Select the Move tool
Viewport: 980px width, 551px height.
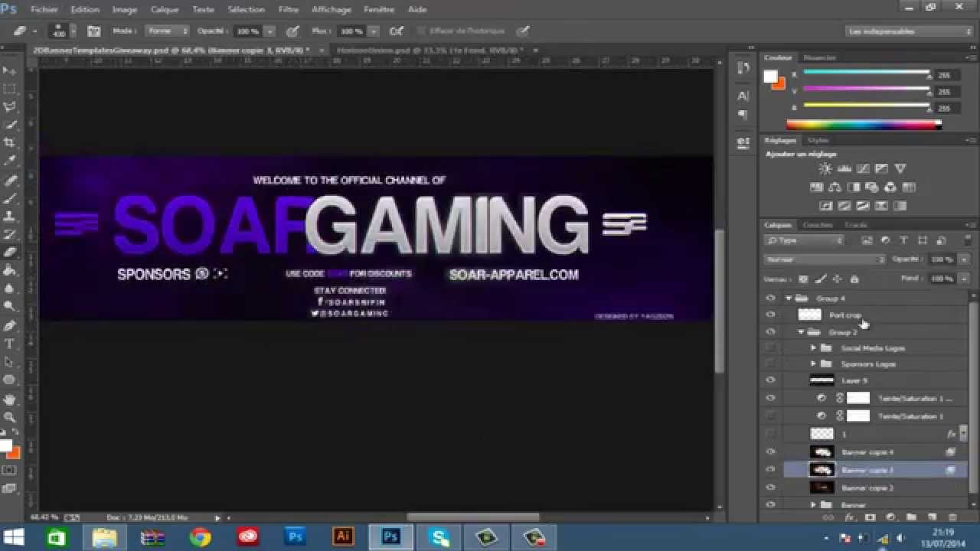(10, 71)
